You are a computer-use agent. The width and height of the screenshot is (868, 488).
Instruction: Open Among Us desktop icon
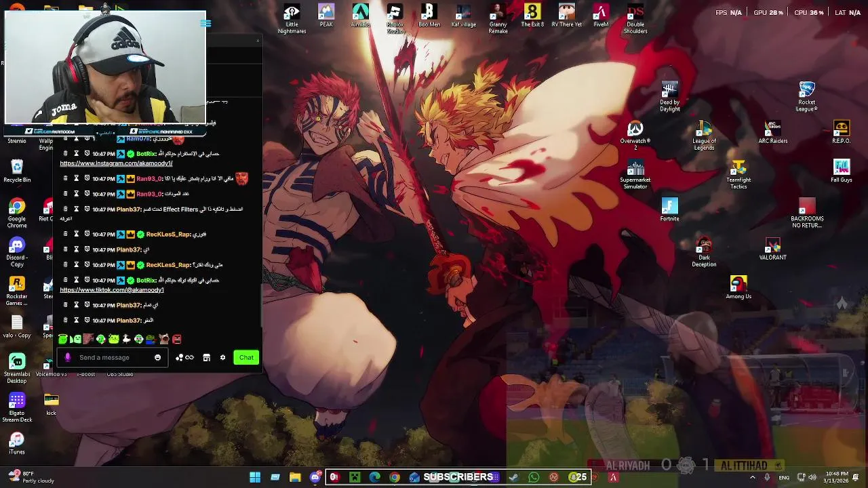point(738,287)
